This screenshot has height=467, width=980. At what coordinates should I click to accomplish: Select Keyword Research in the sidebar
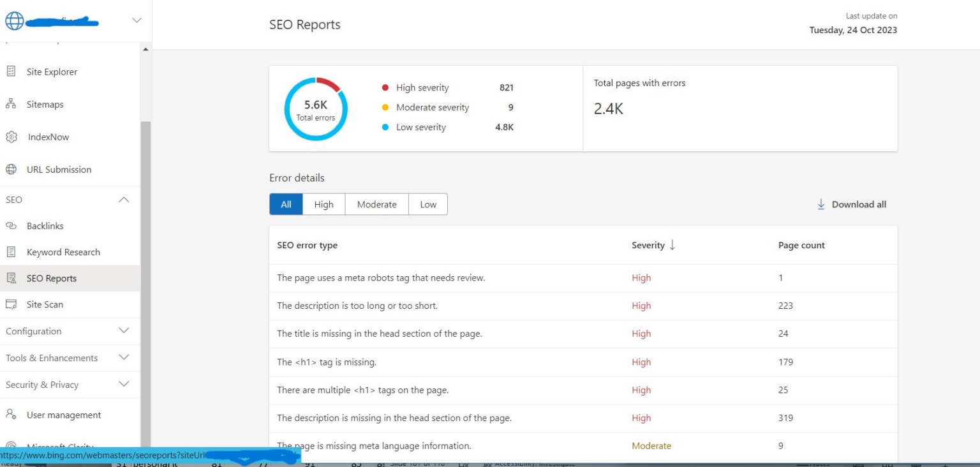(63, 251)
